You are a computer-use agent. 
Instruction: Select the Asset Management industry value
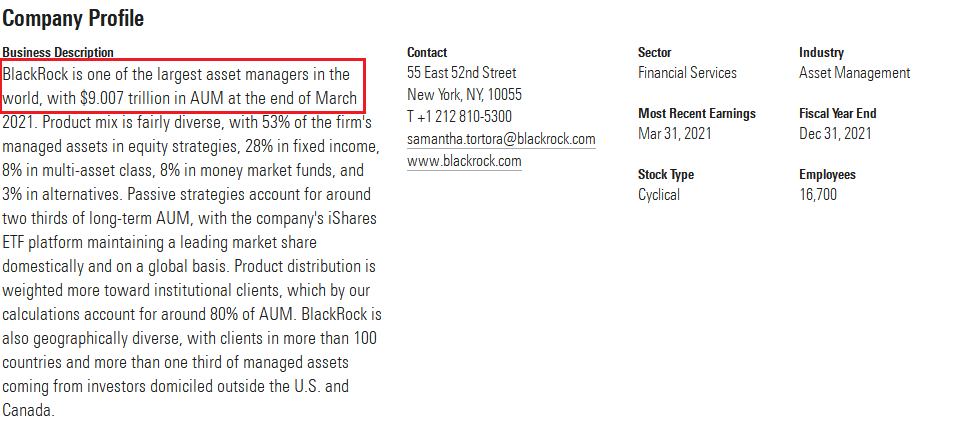[854, 73]
